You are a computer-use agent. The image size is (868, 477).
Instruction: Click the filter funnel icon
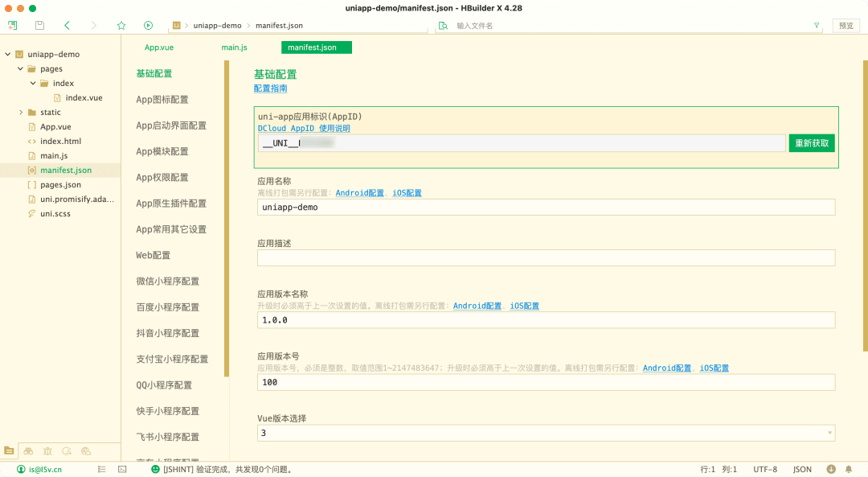[x=817, y=26]
